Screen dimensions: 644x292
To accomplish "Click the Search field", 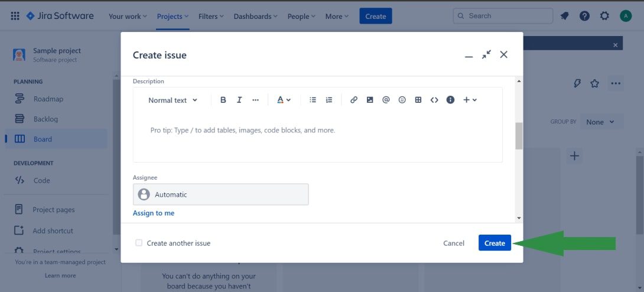I will 503,16.
